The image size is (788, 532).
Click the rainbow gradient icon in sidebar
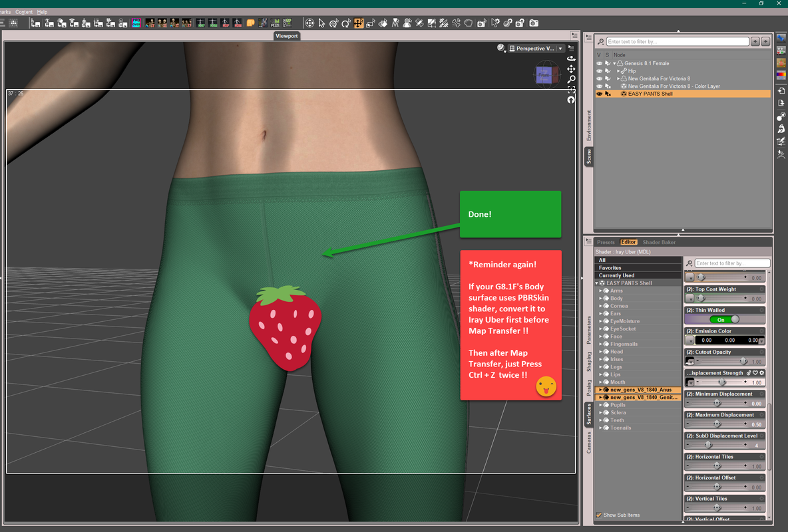coord(781,75)
